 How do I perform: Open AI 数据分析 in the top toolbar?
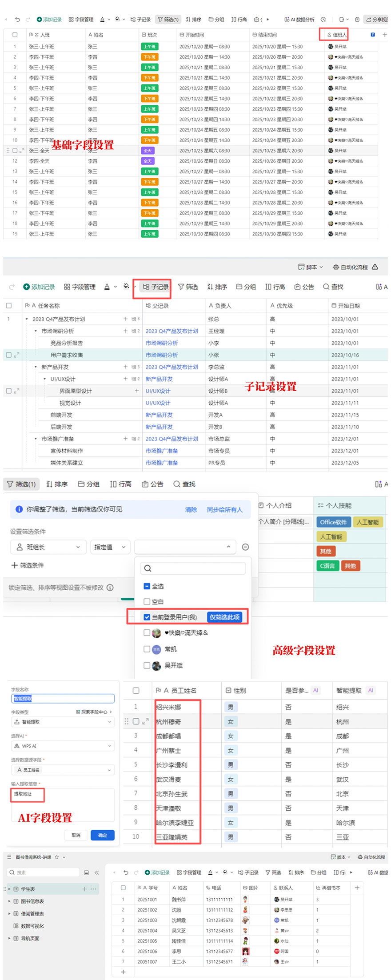click(299, 20)
